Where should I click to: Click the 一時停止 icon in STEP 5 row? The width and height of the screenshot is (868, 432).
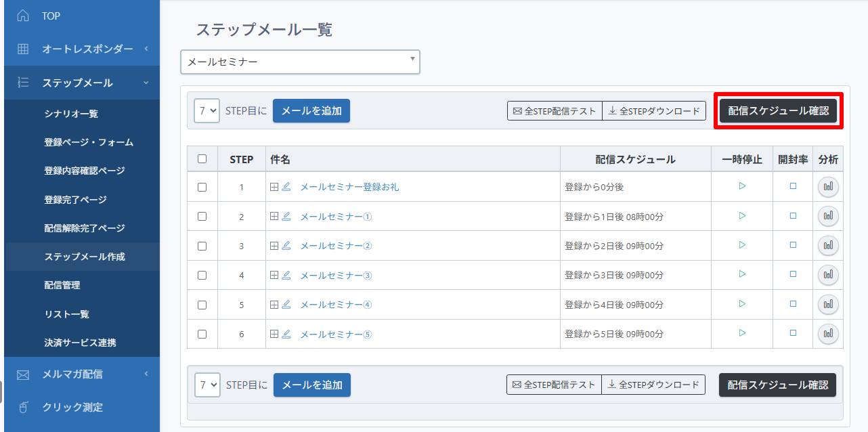(742, 304)
